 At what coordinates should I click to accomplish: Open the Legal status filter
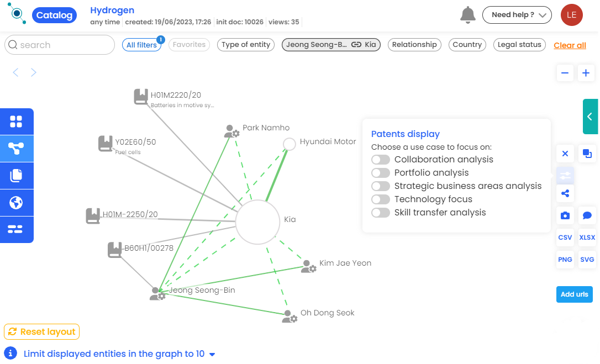point(519,45)
